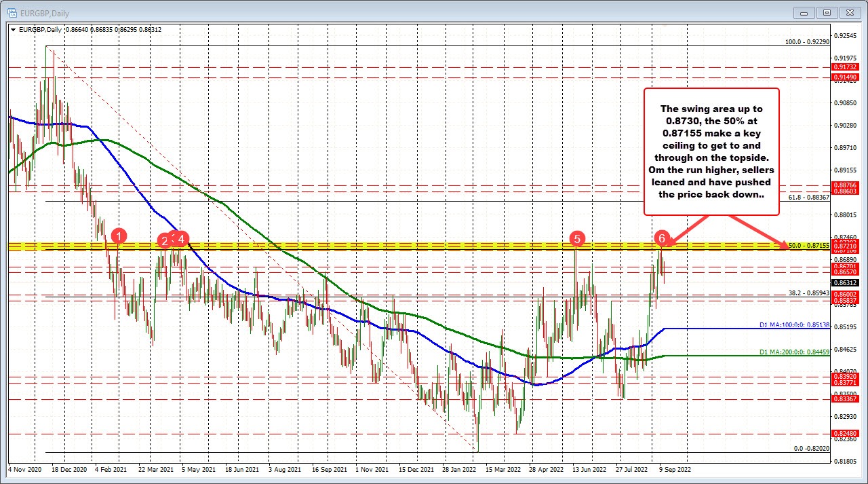Click the red price tag 0.83367
Viewport: 868px width, 484px height.
point(846,399)
